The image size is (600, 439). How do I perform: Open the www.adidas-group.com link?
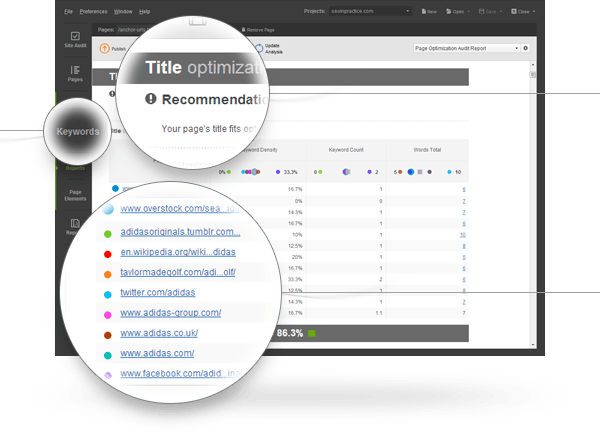[171, 313]
